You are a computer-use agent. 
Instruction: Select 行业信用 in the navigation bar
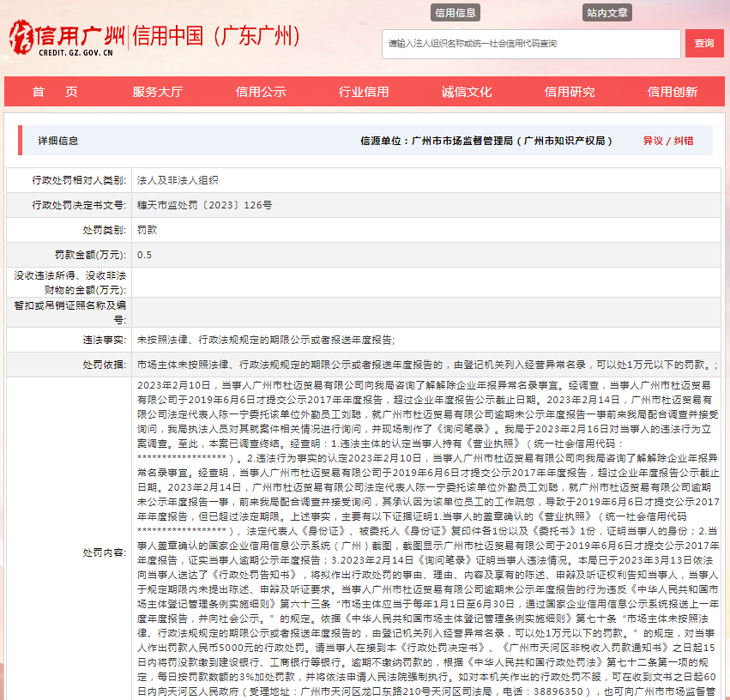point(364,93)
